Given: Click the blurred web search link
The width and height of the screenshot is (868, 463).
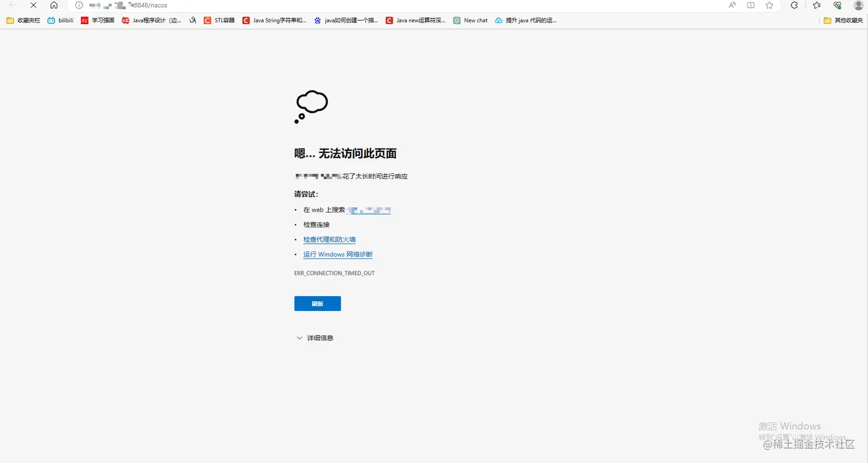Looking at the screenshot, I should pos(369,210).
